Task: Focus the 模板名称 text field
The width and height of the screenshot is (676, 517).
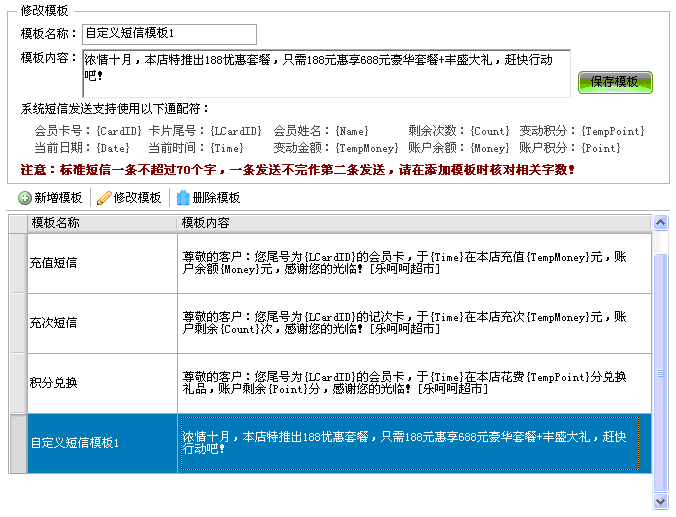Action: pyautogui.click(x=168, y=35)
